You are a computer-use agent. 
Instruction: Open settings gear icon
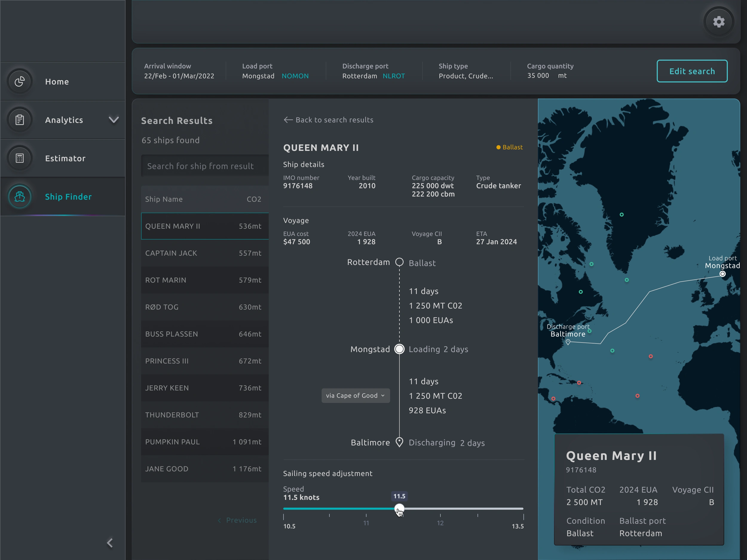point(719,22)
